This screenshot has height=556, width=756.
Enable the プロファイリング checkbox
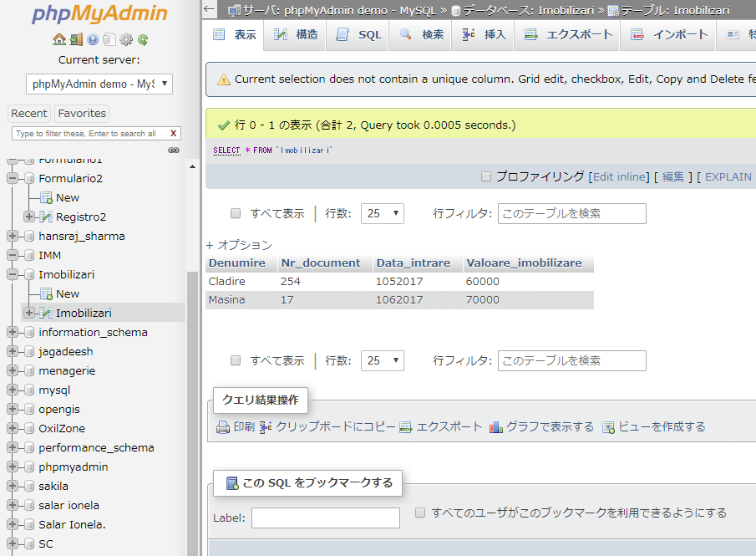(x=486, y=176)
